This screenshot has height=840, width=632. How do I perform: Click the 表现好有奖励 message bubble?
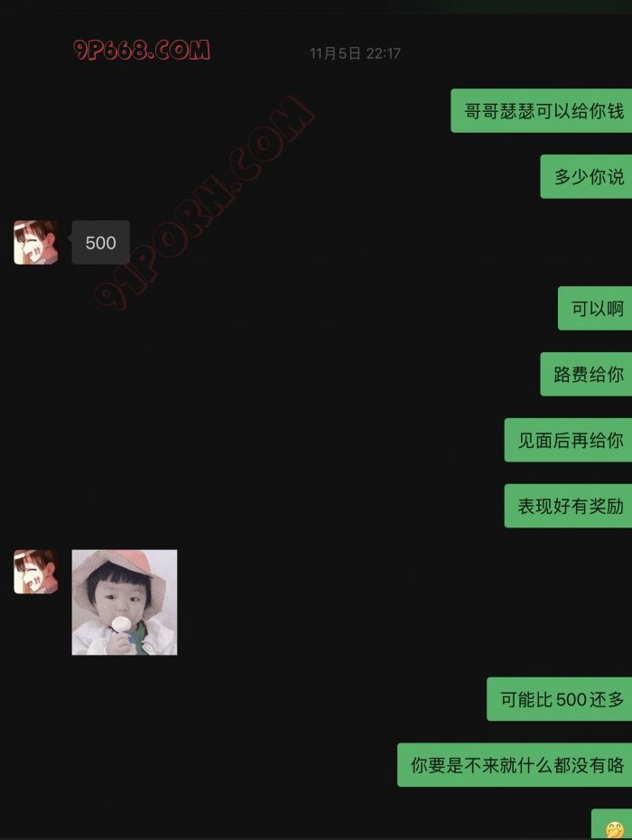coord(568,506)
